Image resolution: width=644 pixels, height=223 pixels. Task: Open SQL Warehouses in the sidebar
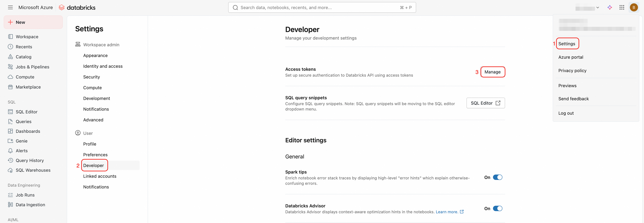(33, 170)
